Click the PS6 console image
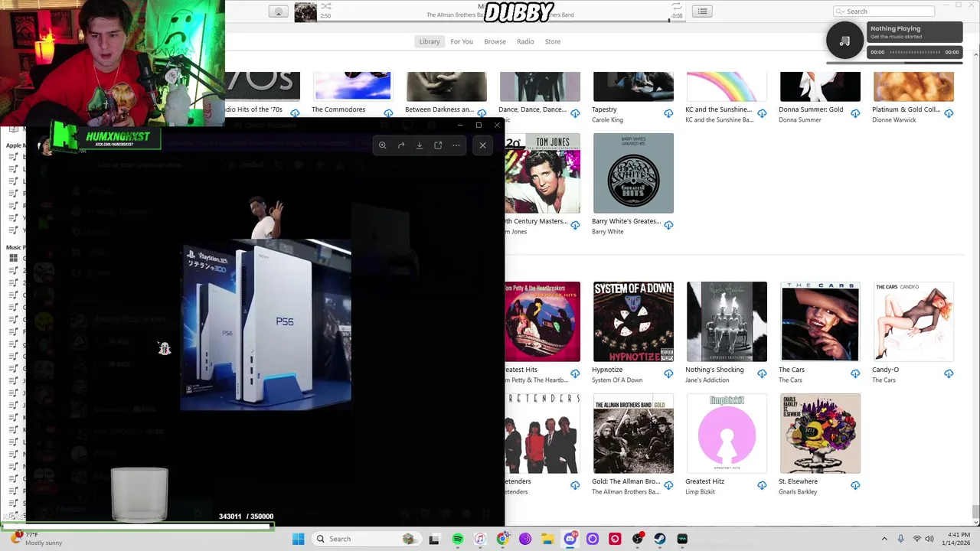The height and width of the screenshot is (551, 980). pyautogui.click(x=266, y=325)
